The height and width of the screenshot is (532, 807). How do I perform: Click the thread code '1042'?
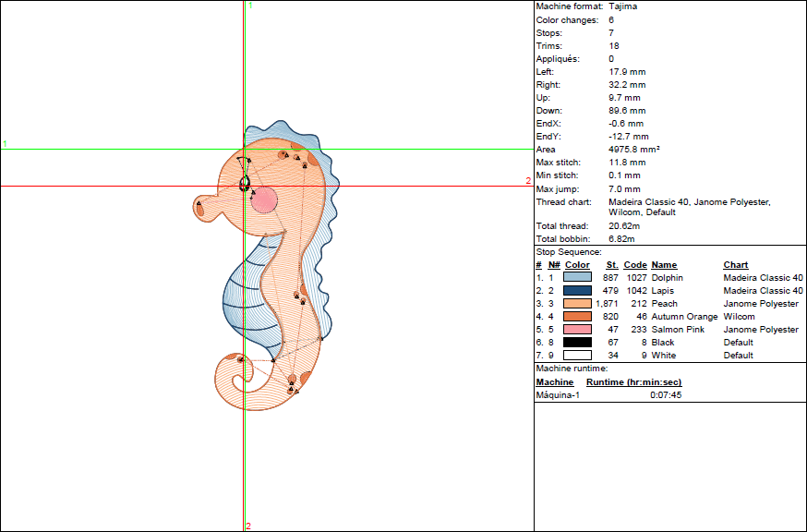click(x=636, y=290)
